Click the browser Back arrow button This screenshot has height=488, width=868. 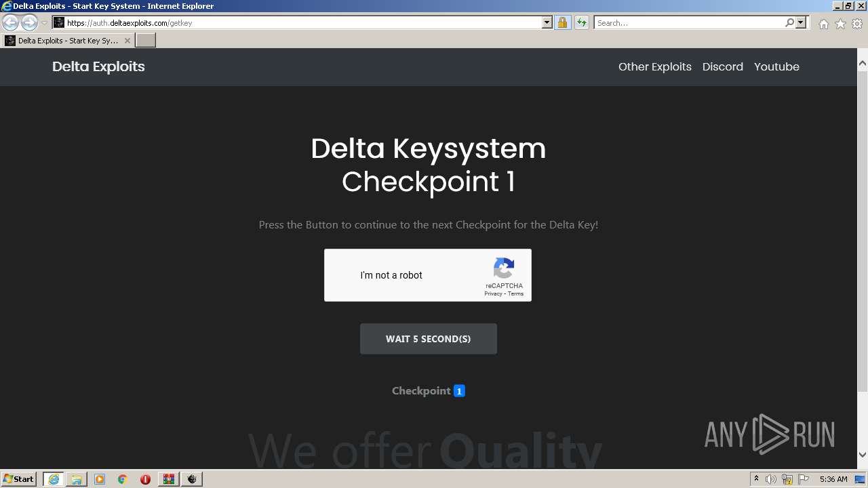click(10, 23)
